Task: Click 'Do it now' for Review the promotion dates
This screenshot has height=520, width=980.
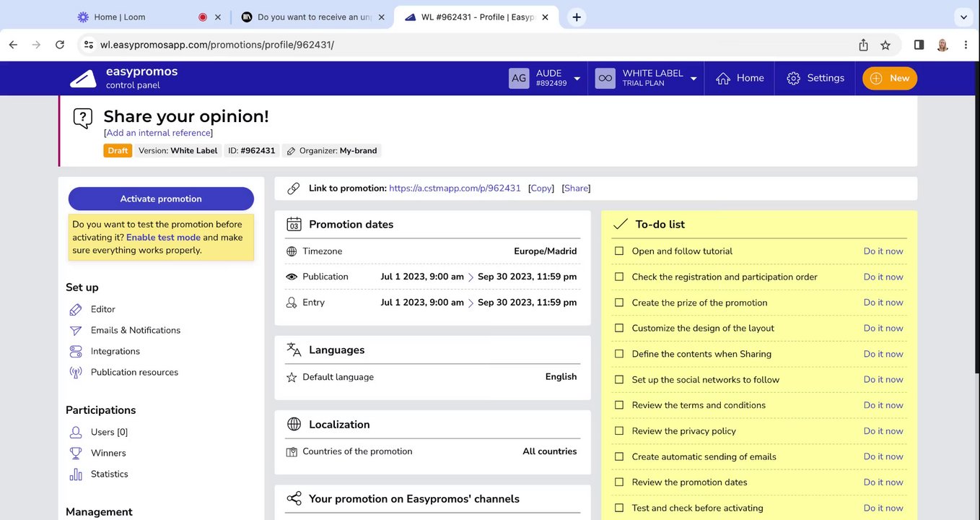Action: tap(883, 482)
